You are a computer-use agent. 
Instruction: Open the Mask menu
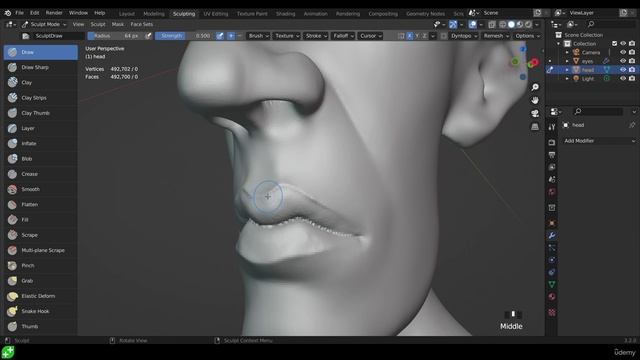[x=118, y=24]
